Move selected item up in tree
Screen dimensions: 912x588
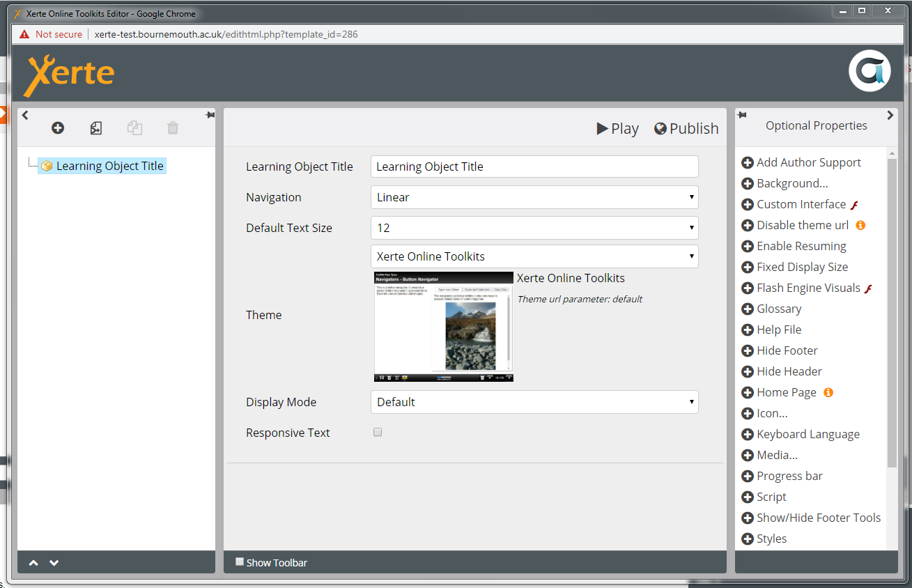(33, 563)
